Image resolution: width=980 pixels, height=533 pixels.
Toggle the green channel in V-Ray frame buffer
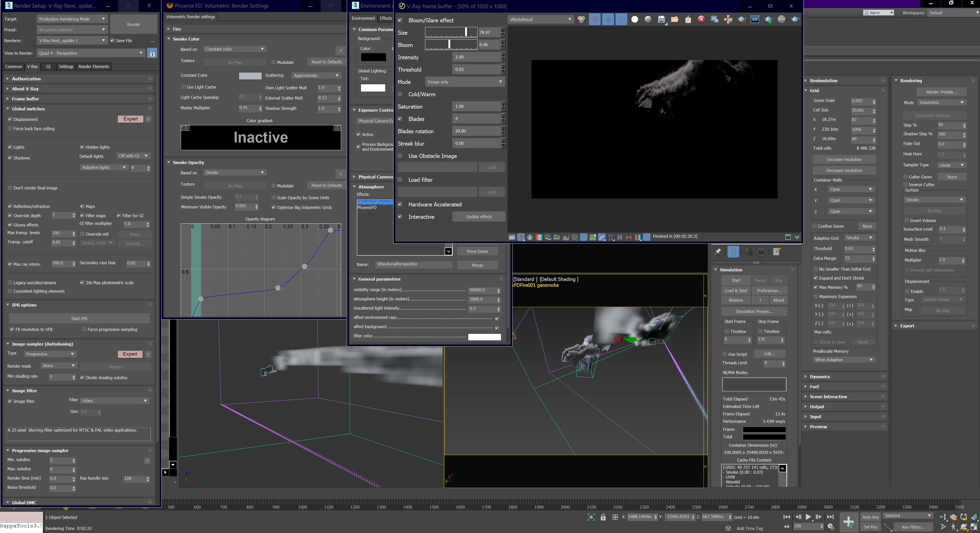[608, 20]
